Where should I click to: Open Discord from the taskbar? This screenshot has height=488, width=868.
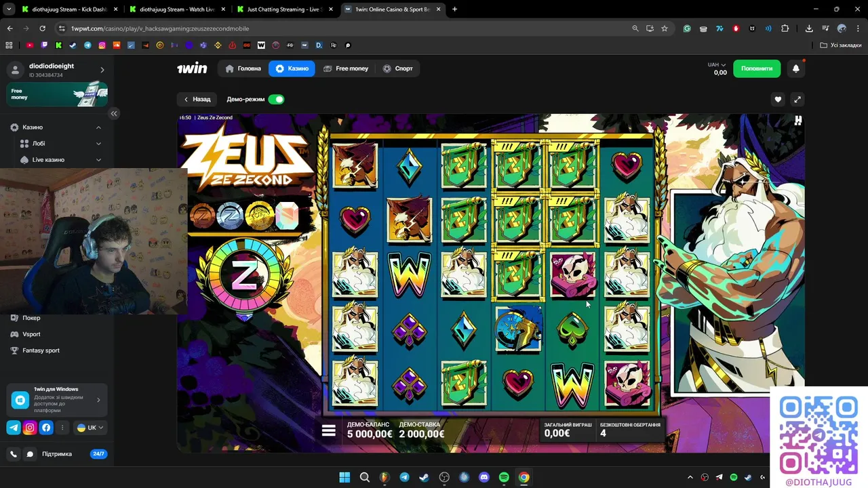coord(484,477)
